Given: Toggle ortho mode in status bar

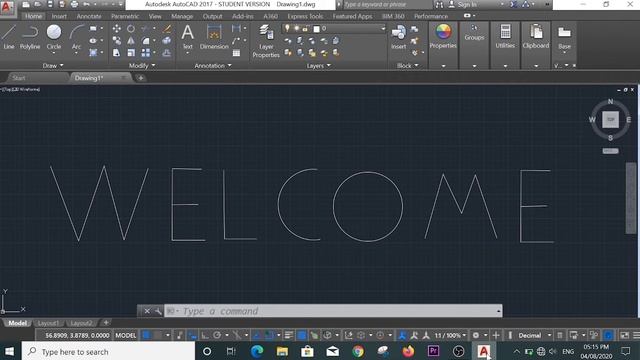Looking at the screenshot, I should 205,336.
